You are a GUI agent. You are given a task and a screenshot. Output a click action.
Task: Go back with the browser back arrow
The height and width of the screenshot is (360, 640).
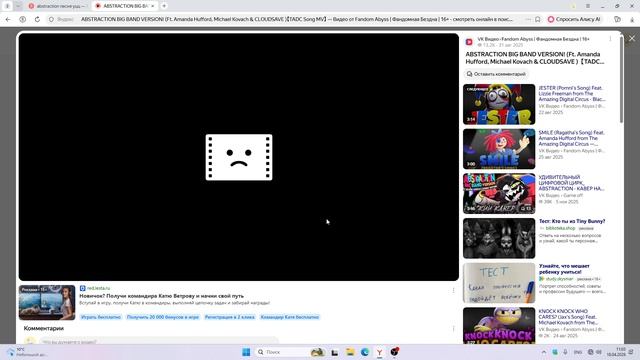click(8, 19)
